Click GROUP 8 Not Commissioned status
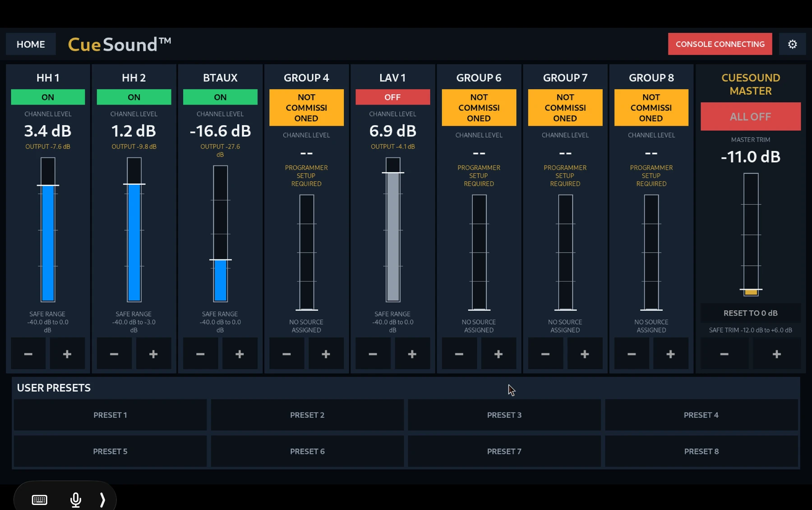 coord(651,107)
